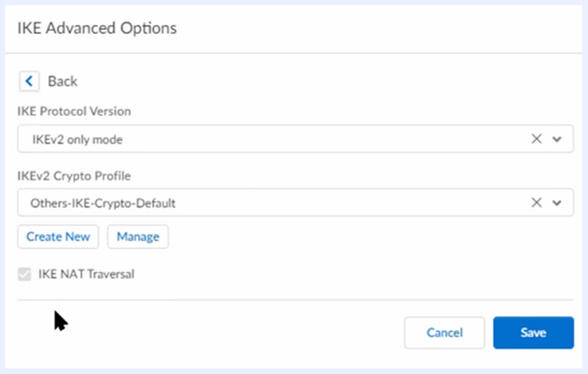Open the Manage crypto profiles button
The height and width of the screenshot is (374, 588).
(x=138, y=236)
